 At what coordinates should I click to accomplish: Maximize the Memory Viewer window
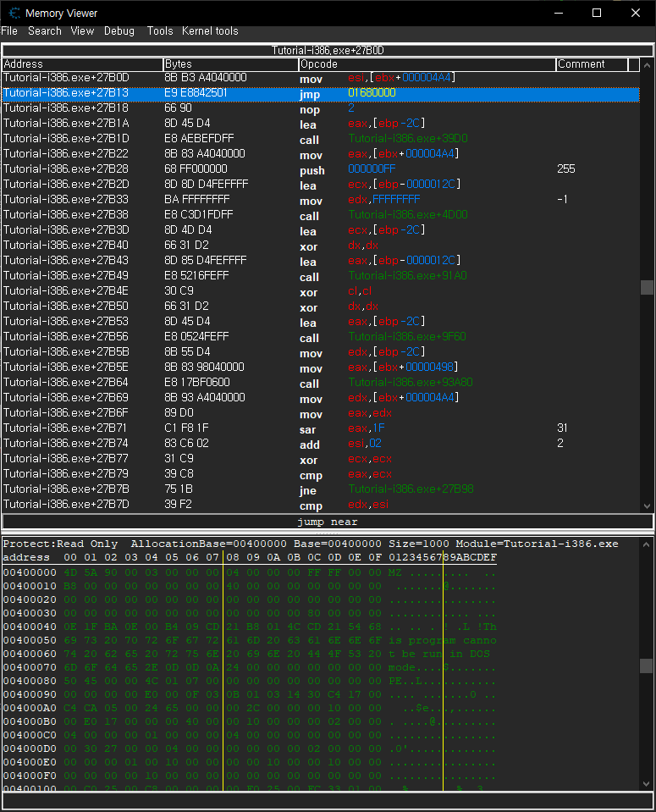coord(597,13)
